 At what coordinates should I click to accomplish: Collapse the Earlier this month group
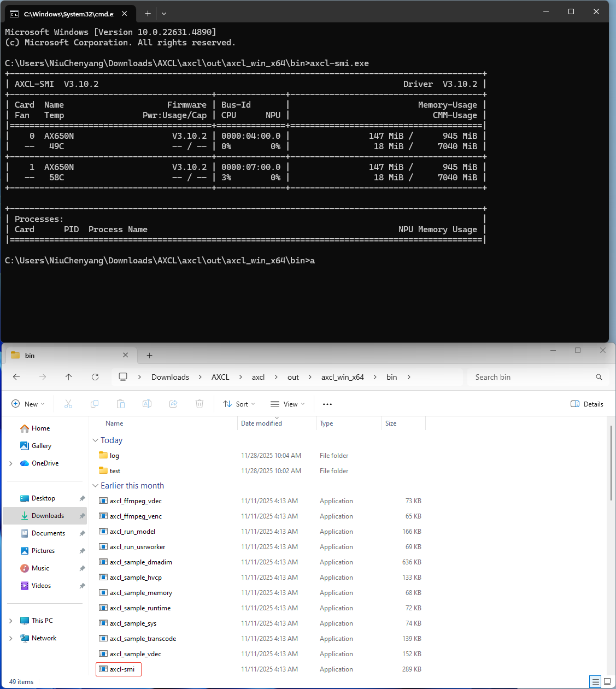click(96, 486)
